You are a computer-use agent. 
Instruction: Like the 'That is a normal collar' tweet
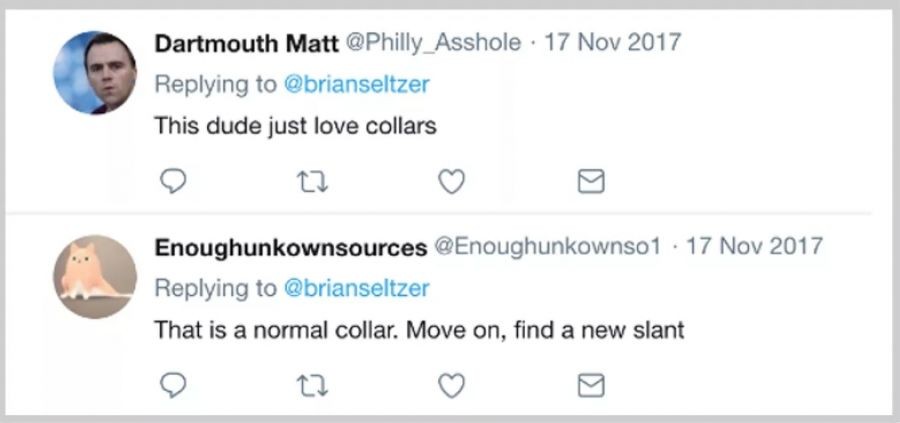tap(453, 385)
